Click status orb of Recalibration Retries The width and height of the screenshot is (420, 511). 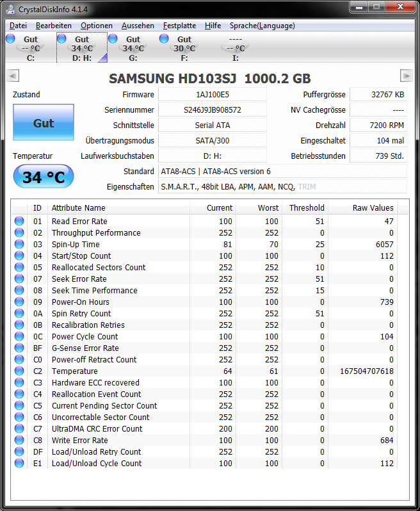pos(19,325)
